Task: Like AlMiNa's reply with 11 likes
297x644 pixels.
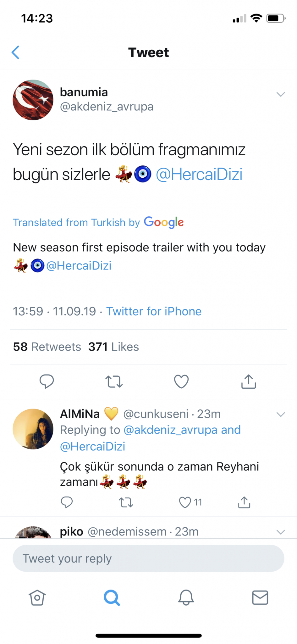Action: (x=185, y=502)
